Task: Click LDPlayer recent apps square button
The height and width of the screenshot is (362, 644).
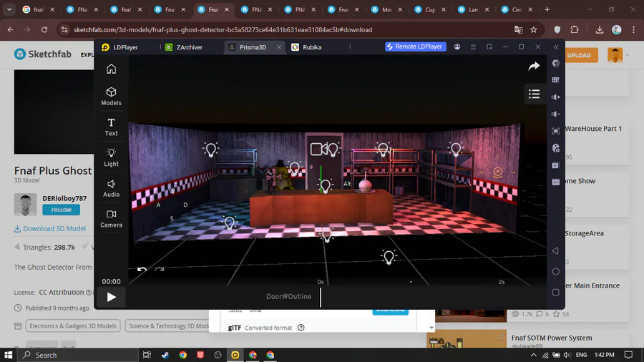Action: click(x=556, y=293)
